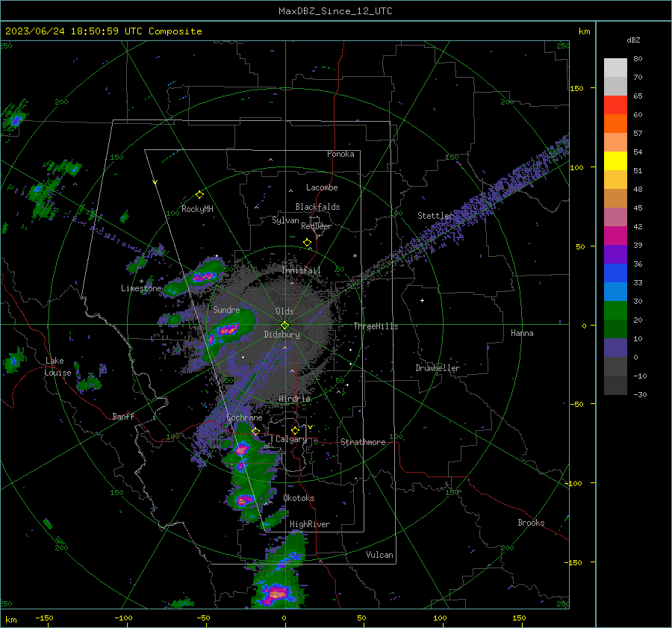This screenshot has height=628, width=672.
Task: Click the Airdrie label
Action: point(294,399)
